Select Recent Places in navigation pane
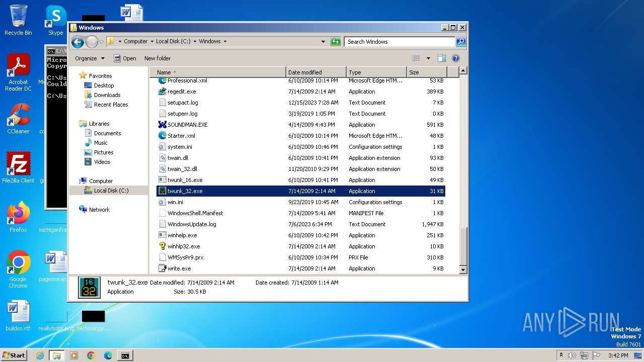This screenshot has width=644, height=362. click(x=111, y=105)
